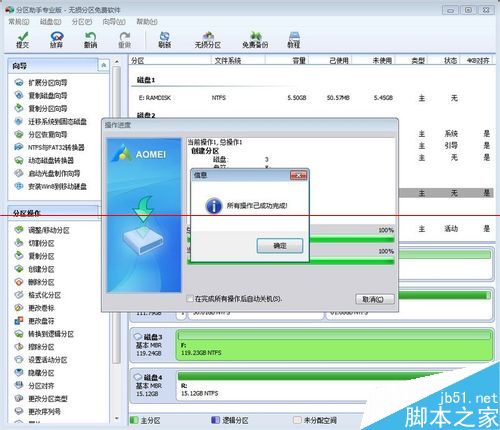Open the 无损分区 toolbar tool

click(208, 40)
